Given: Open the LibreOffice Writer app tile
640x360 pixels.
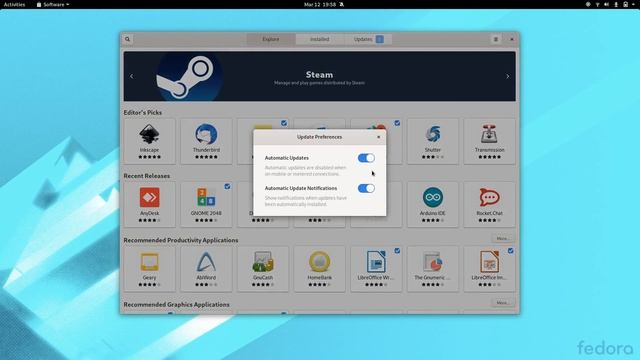Looking at the screenshot, I should coord(376,269).
